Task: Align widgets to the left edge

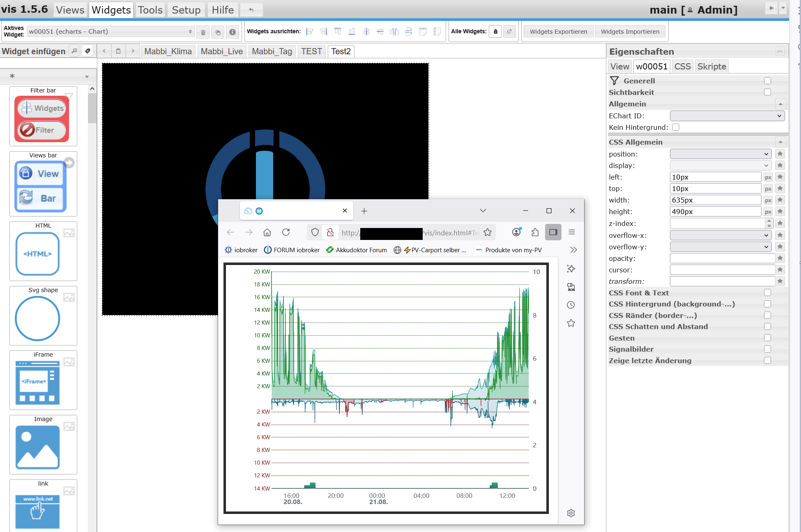Action: tap(310, 32)
